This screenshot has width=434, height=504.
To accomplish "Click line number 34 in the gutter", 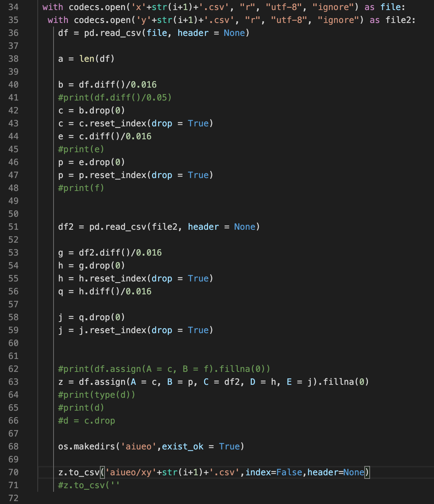I will click(13, 7).
